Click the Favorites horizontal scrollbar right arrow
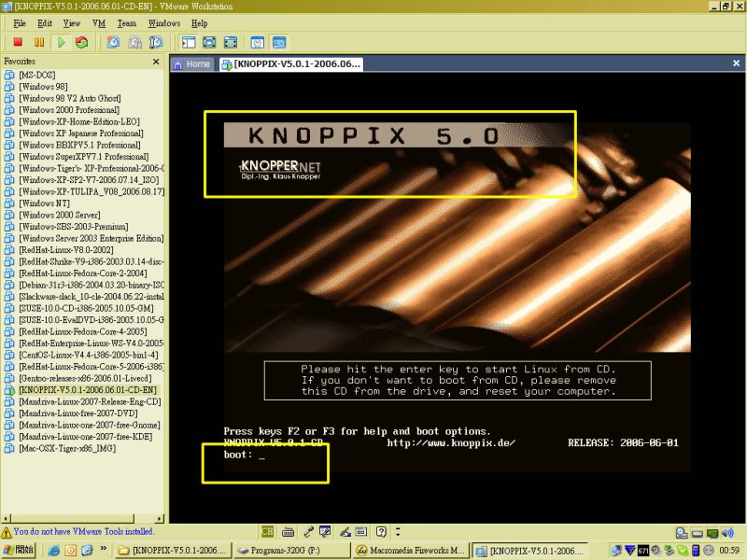This screenshot has width=747, height=560. [160, 518]
